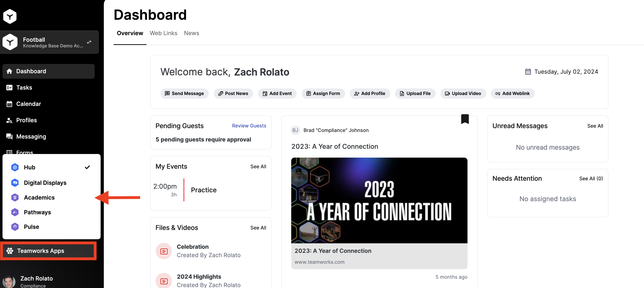
Task: Launch the Pulse app icon
Action: click(x=15, y=227)
